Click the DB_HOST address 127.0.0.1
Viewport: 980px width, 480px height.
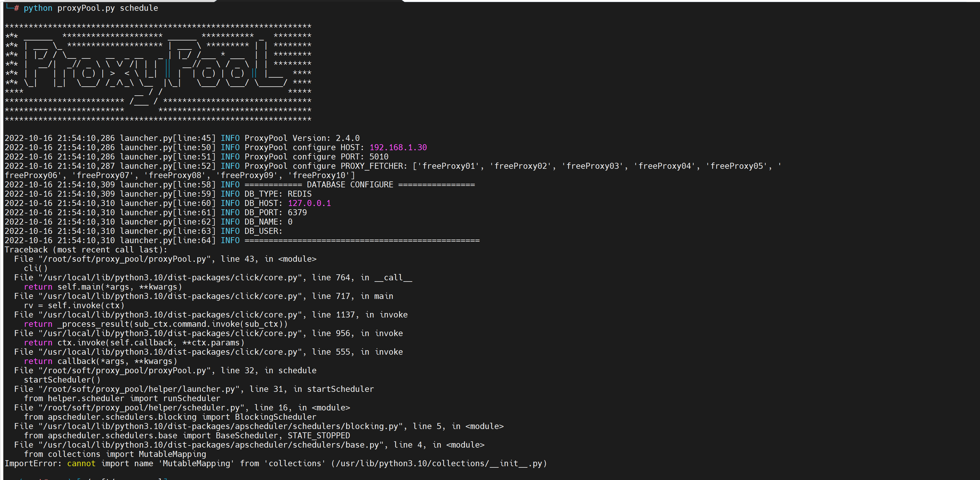pyautogui.click(x=309, y=203)
